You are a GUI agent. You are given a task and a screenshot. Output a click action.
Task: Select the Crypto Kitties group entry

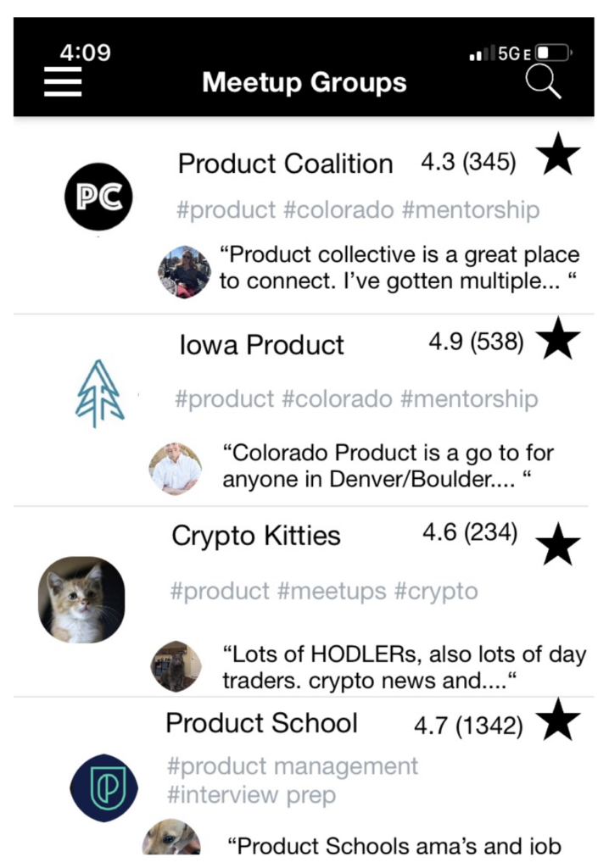click(256, 536)
